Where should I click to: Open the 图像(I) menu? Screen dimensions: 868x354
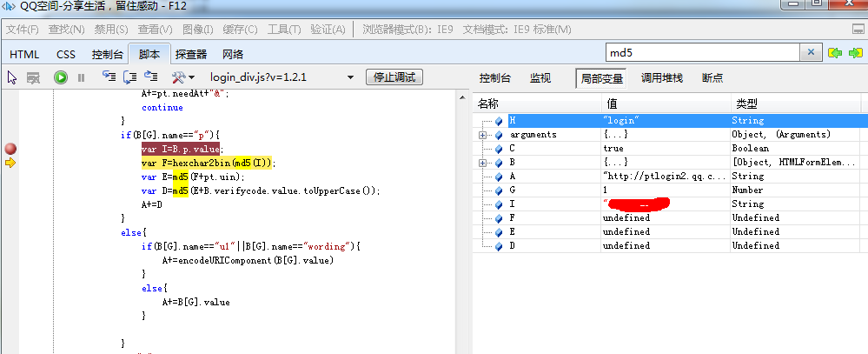pyautogui.click(x=197, y=30)
